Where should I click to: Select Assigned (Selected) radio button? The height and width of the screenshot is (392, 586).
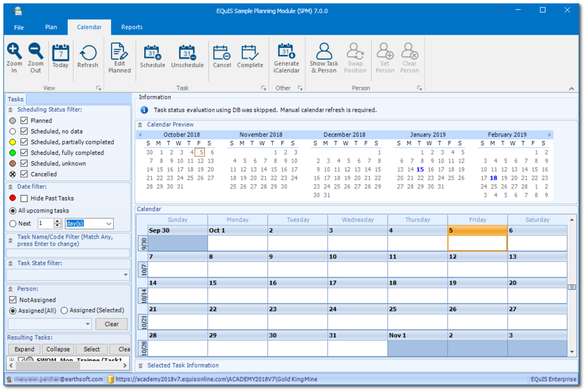point(64,310)
